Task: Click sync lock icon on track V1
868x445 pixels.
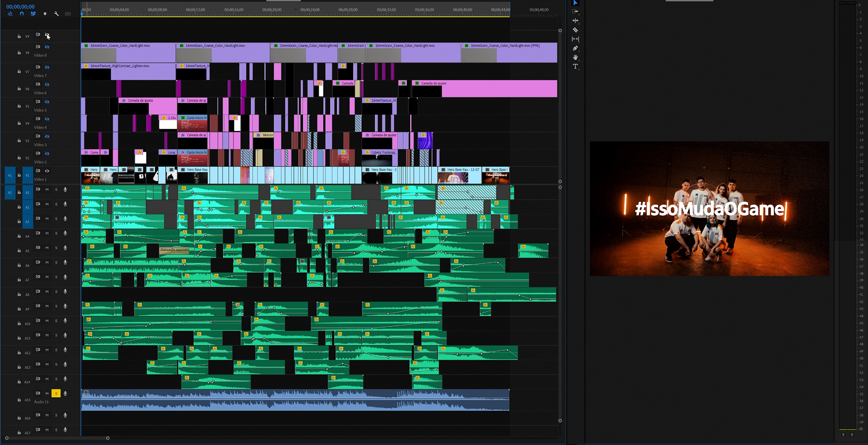Action: coord(38,171)
